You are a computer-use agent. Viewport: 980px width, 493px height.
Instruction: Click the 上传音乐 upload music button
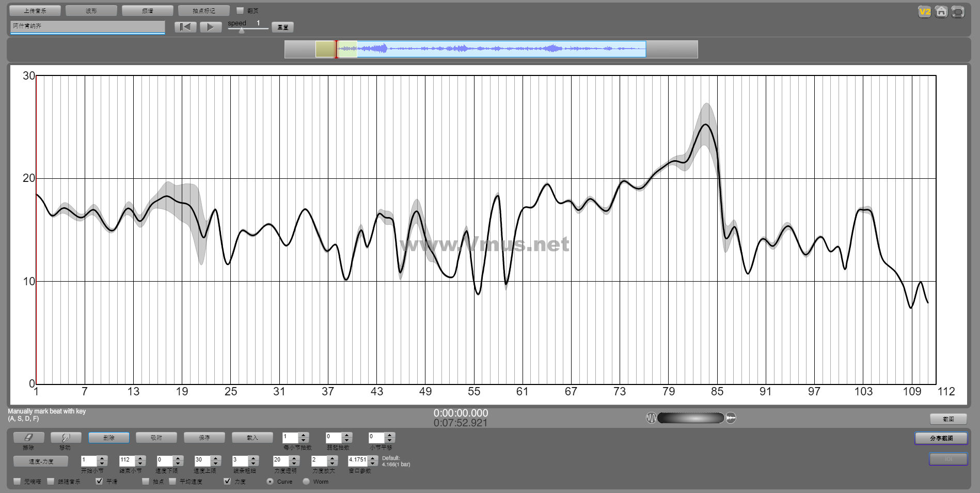[35, 10]
